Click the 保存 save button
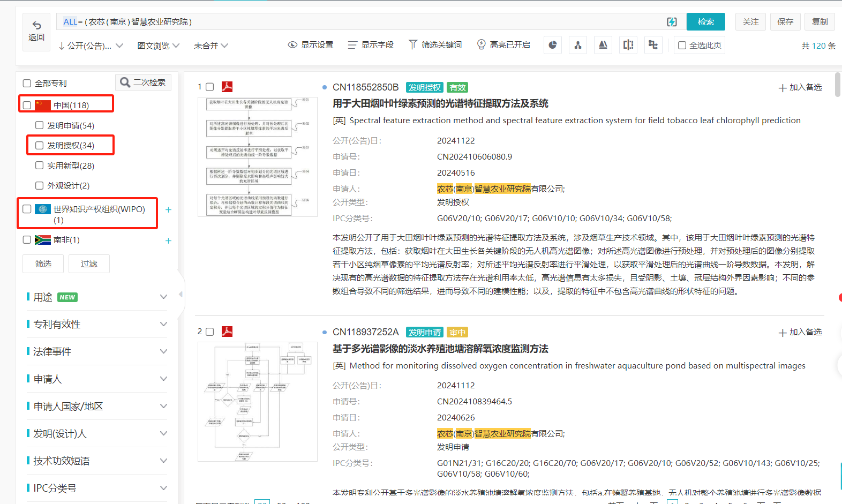Viewport: 842px width, 504px height. [785, 21]
